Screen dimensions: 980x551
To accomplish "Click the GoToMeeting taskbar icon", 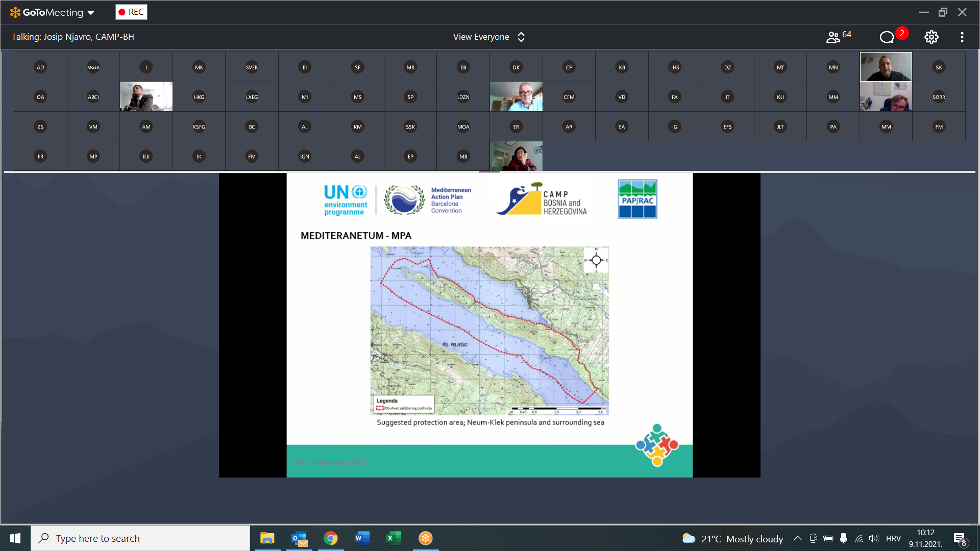I will 425,538.
